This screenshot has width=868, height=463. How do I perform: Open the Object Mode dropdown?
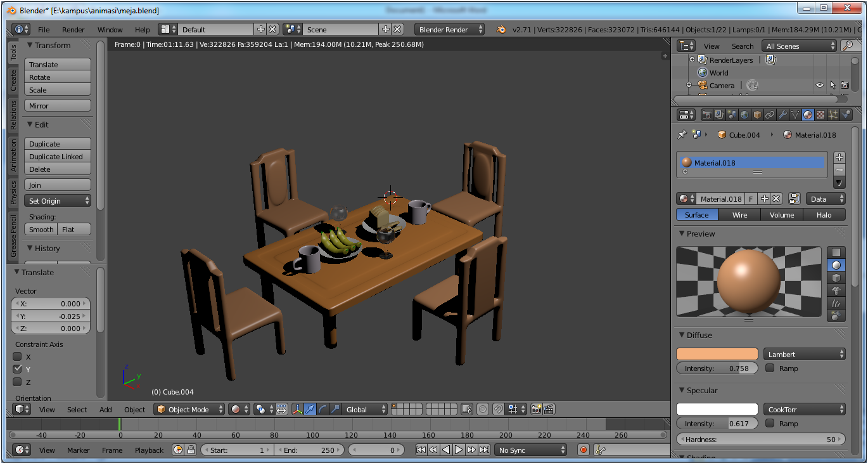pyautogui.click(x=189, y=409)
